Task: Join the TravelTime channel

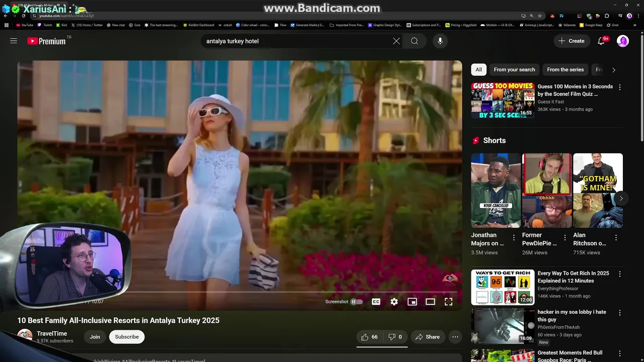Action: [x=95, y=337]
